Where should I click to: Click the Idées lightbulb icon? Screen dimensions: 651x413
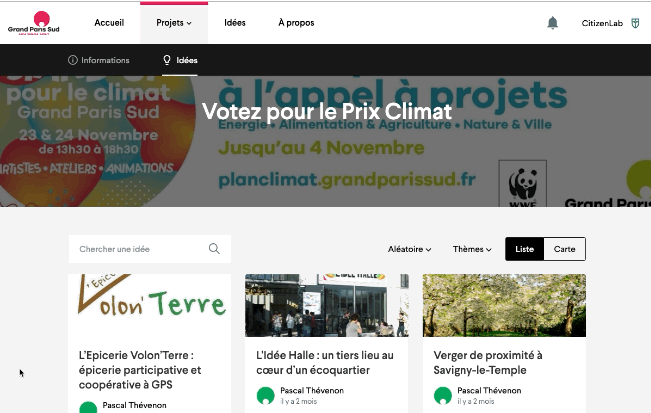(167, 60)
